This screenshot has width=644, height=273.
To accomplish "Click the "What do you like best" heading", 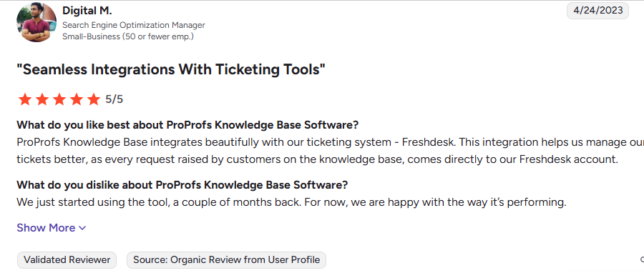I will (187, 124).
